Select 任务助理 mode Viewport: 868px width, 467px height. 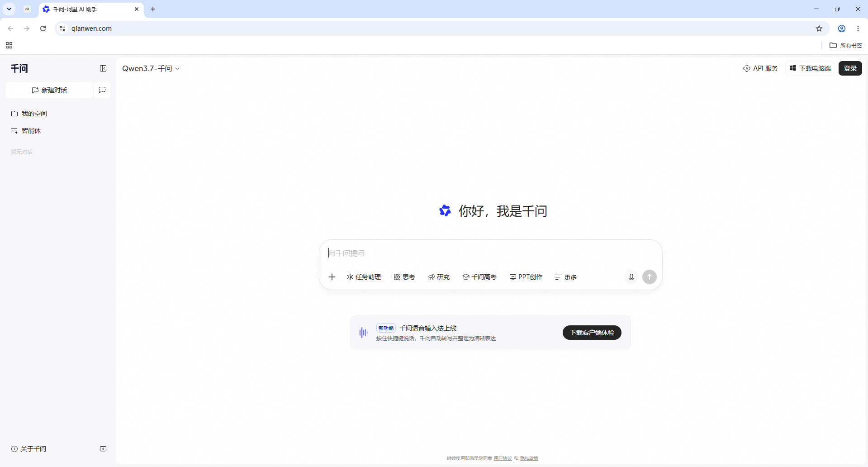click(x=364, y=277)
